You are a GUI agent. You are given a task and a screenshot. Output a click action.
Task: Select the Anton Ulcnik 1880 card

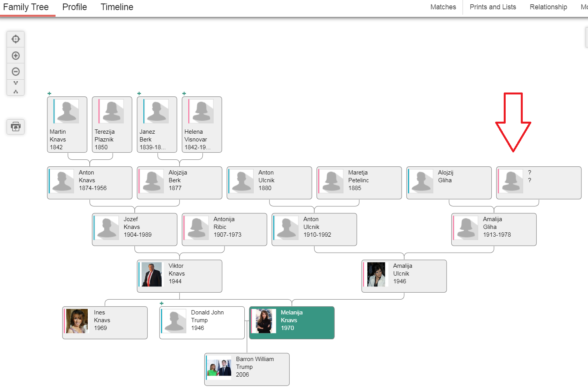pos(269,183)
